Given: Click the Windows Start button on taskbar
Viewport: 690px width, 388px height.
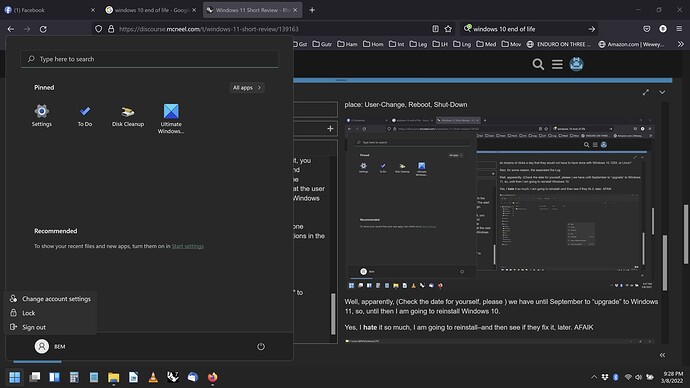Looking at the screenshot, I should (x=15, y=377).
